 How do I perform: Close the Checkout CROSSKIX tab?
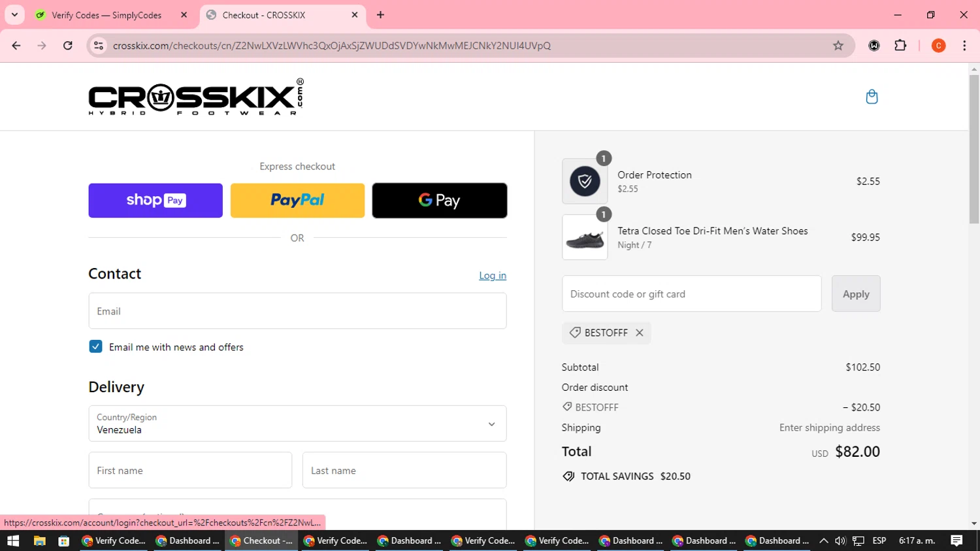coord(355,14)
